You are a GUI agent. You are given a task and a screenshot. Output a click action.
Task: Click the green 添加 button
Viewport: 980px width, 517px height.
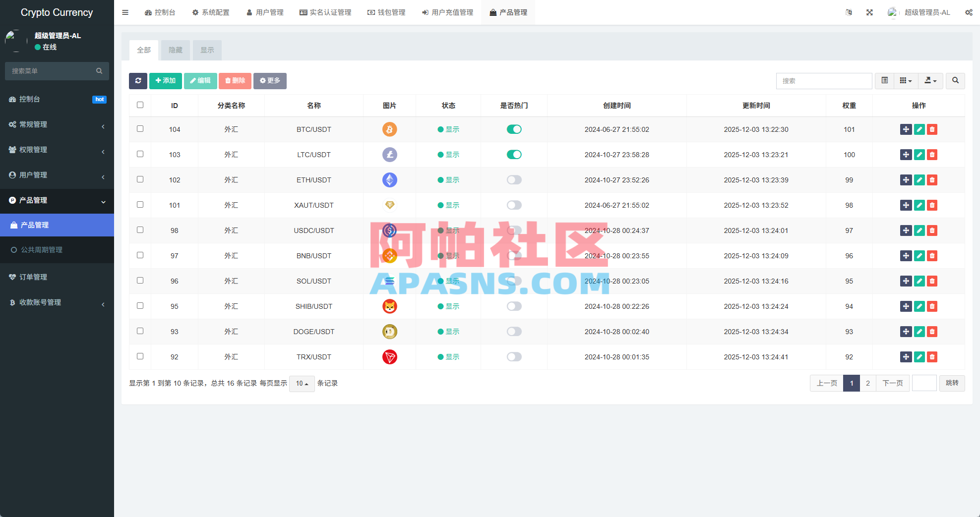[166, 81]
